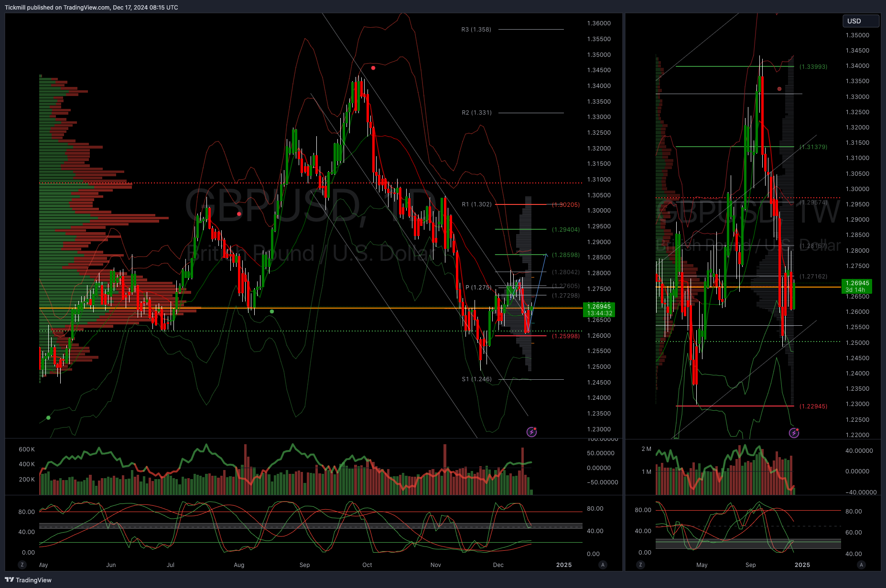Click the 2 M volume label on weekly chart

646,449
